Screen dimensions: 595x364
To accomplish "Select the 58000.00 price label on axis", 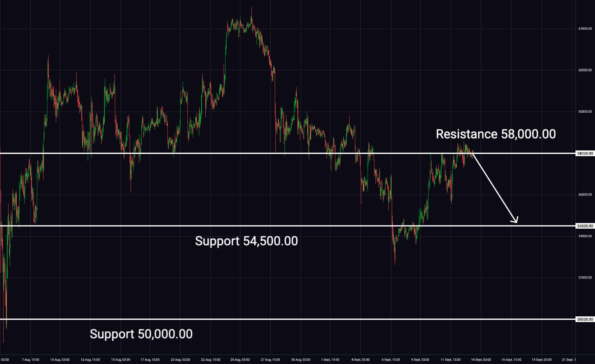I will pos(585,153).
